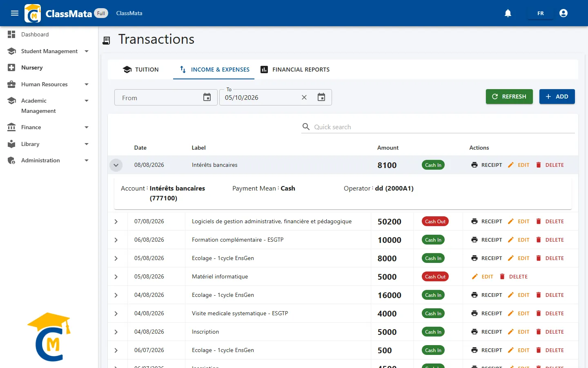Image resolution: width=588 pixels, height=368 pixels.
Task: Edit the Inscription 5000 transaction
Action: point(519,332)
